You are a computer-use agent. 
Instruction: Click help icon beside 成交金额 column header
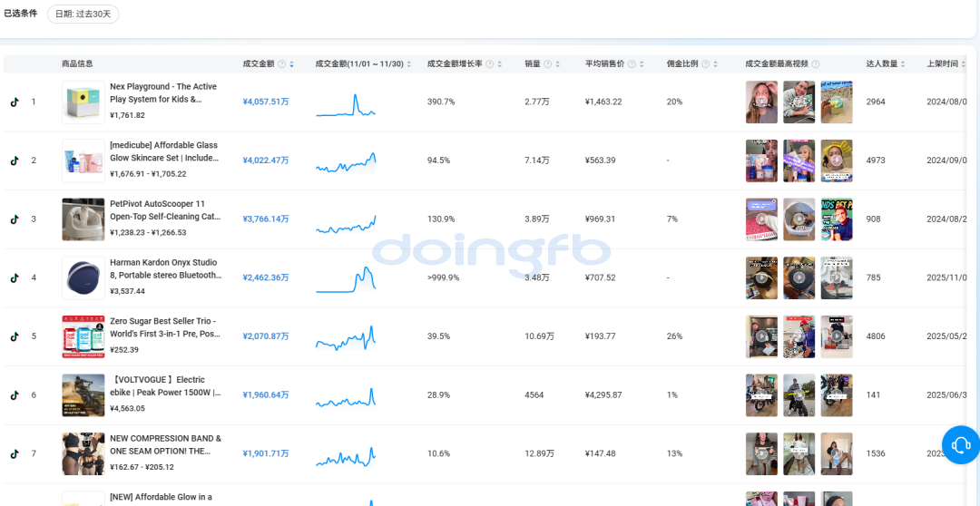coord(281,64)
